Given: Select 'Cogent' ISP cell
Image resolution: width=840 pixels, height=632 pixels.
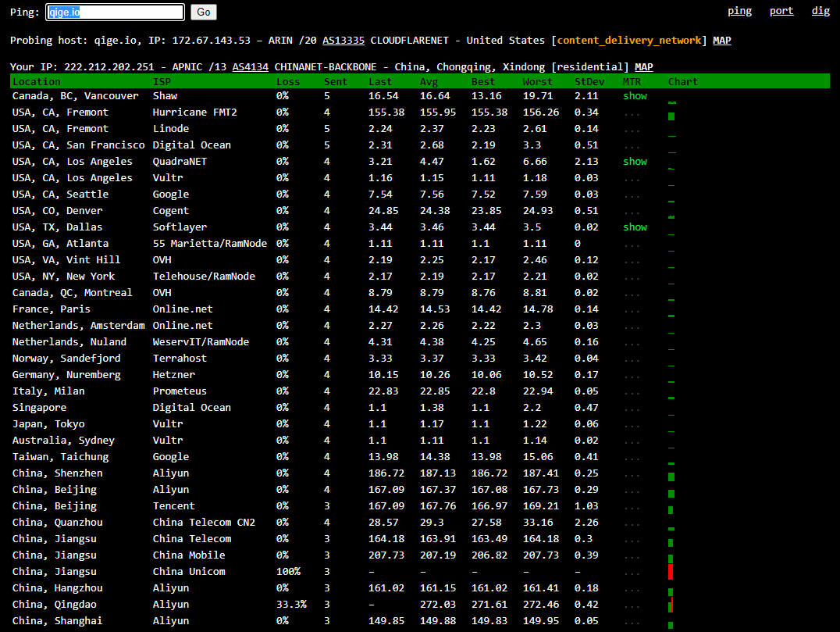Looking at the screenshot, I should point(170,211).
